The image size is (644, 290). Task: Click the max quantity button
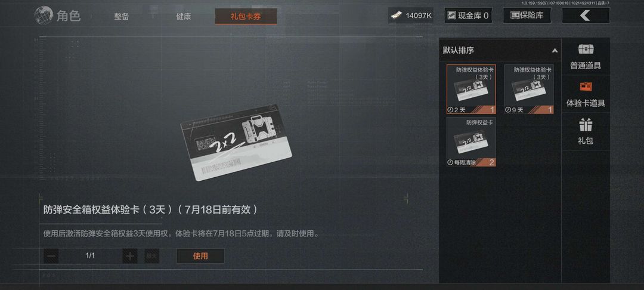coord(151,257)
